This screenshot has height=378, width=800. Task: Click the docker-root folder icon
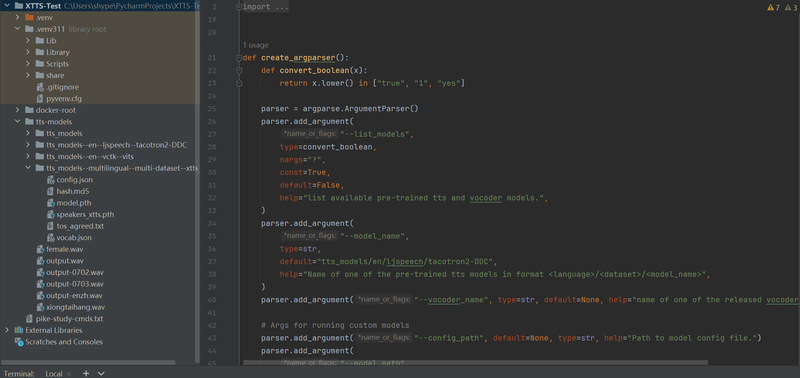(x=29, y=110)
